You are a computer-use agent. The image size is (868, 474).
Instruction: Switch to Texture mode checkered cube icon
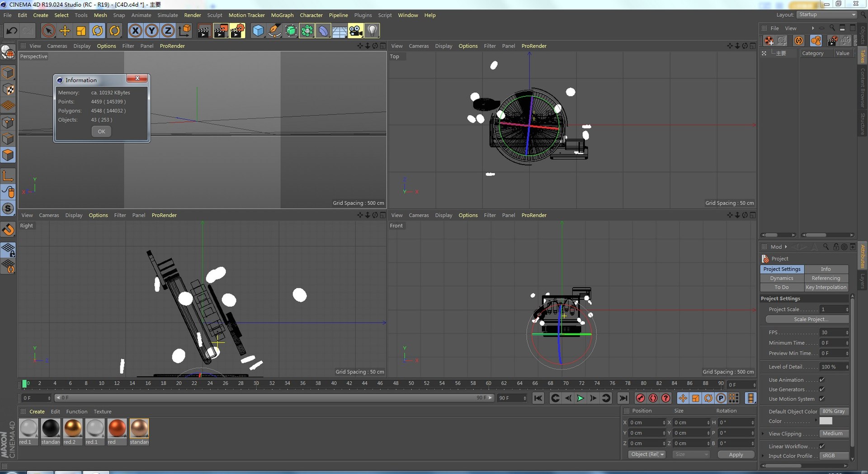pos(8,90)
